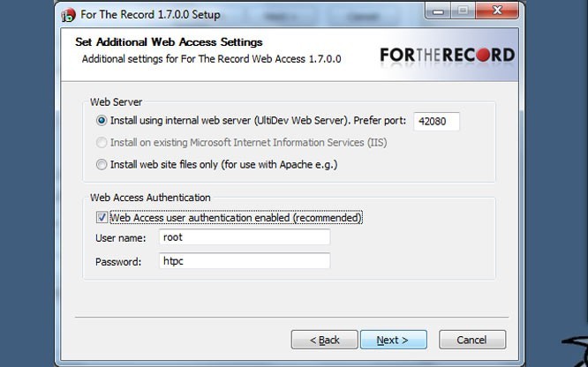Screen dimensions: 588x367
Task: Click into the Password text field
Action: click(245, 260)
